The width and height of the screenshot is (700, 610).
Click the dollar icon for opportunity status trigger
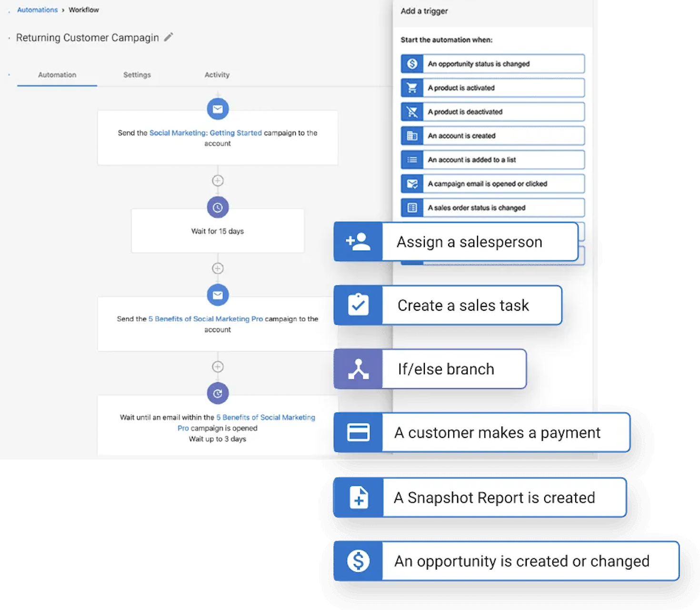[x=412, y=64]
